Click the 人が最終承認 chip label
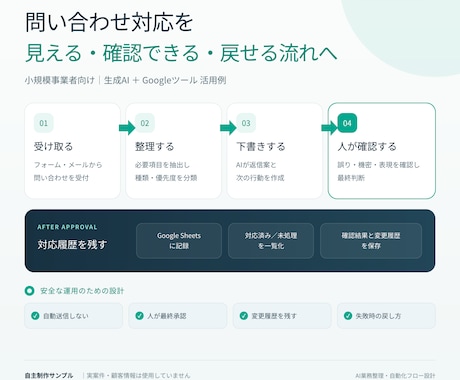 pos(167,316)
